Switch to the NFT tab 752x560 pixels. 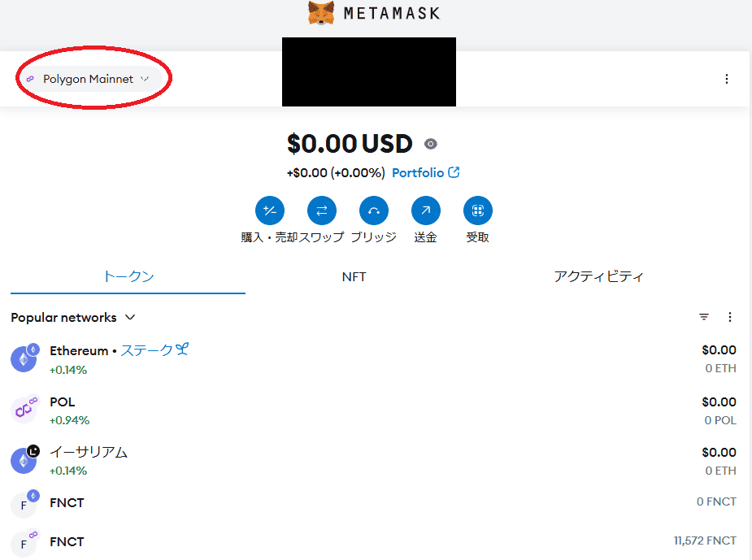point(354,276)
